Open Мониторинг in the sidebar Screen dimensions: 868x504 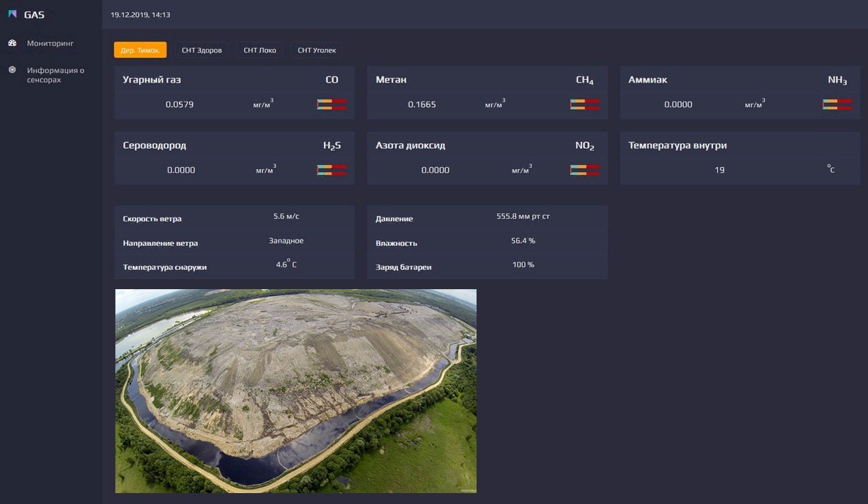(x=50, y=43)
